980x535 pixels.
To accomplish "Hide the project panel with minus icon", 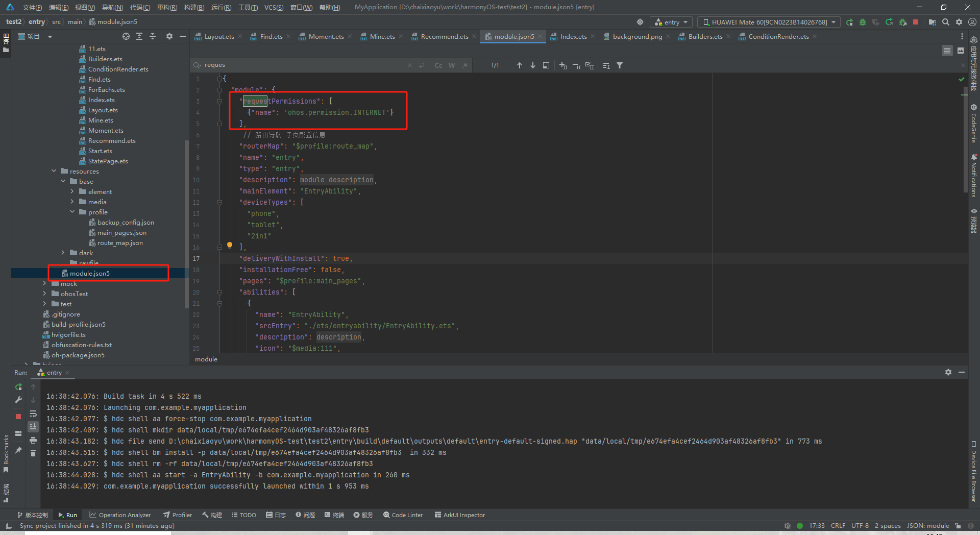I will click(182, 36).
